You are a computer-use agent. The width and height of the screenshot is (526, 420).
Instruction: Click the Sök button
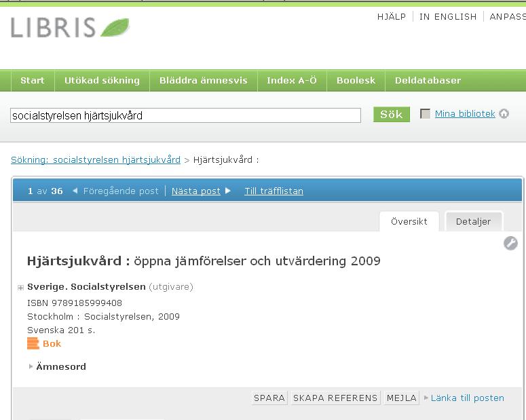pyautogui.click(x=392, y=115)
